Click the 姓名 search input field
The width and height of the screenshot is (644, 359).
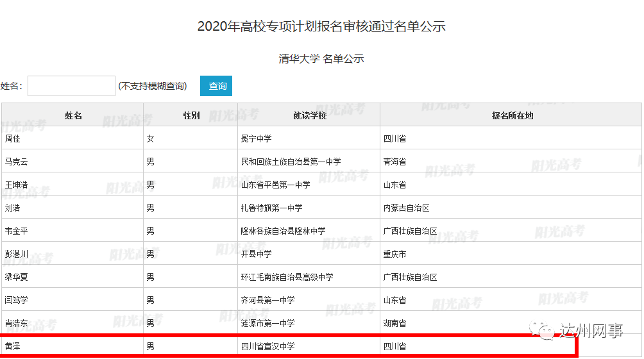[71, 86]
